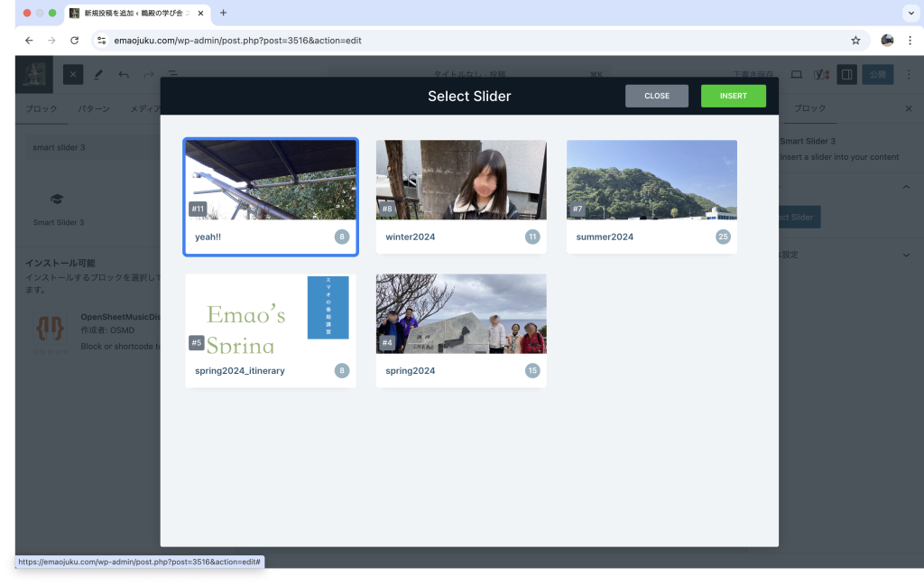Screen dimensions: 924x586
Task: Reload the browser page
Action: click(x=74, y=41)
